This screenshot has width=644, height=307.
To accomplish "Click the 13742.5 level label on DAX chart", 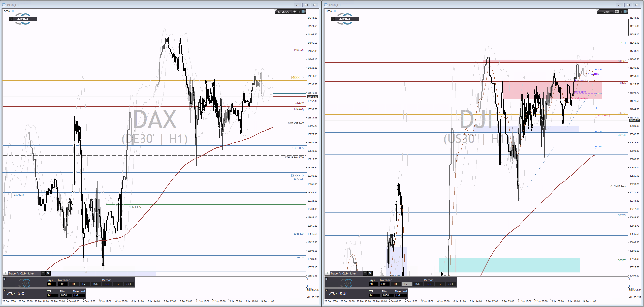I will click(x=19, y=194).
